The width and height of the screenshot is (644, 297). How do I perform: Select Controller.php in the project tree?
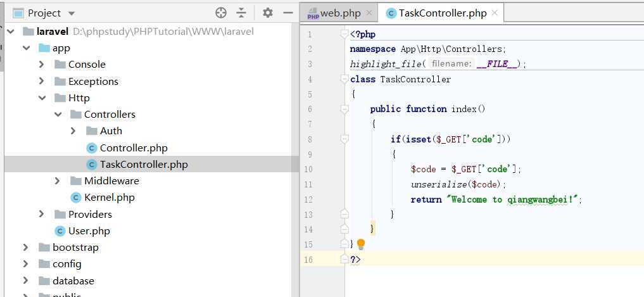coord(134,148)
